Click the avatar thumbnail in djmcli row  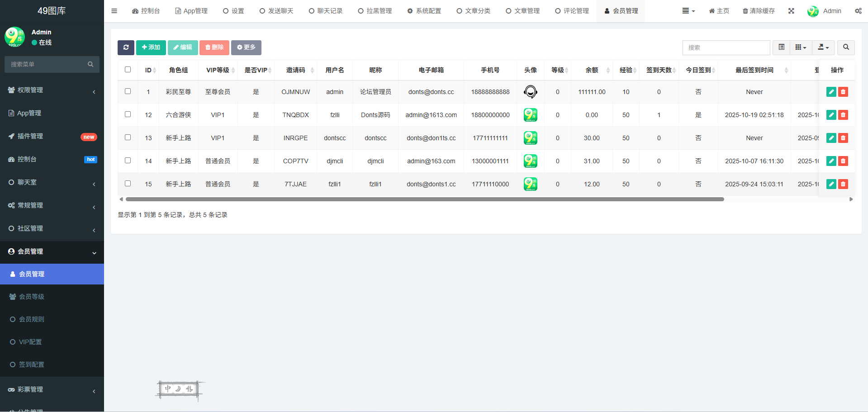530,161
